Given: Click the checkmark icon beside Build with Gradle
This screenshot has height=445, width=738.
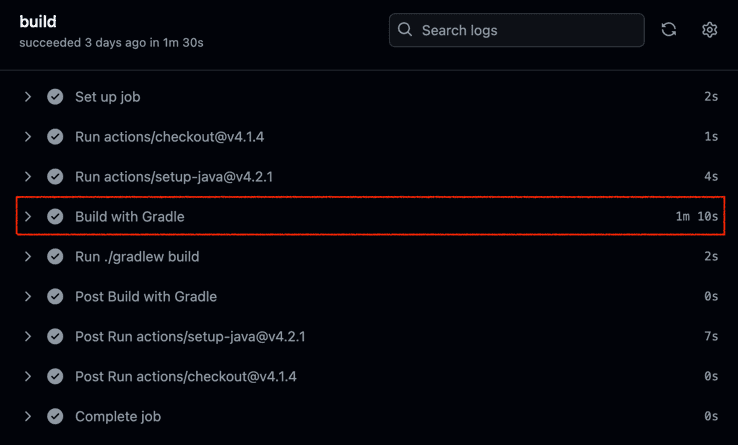Looking at the screenshot, I should point(55,217).
